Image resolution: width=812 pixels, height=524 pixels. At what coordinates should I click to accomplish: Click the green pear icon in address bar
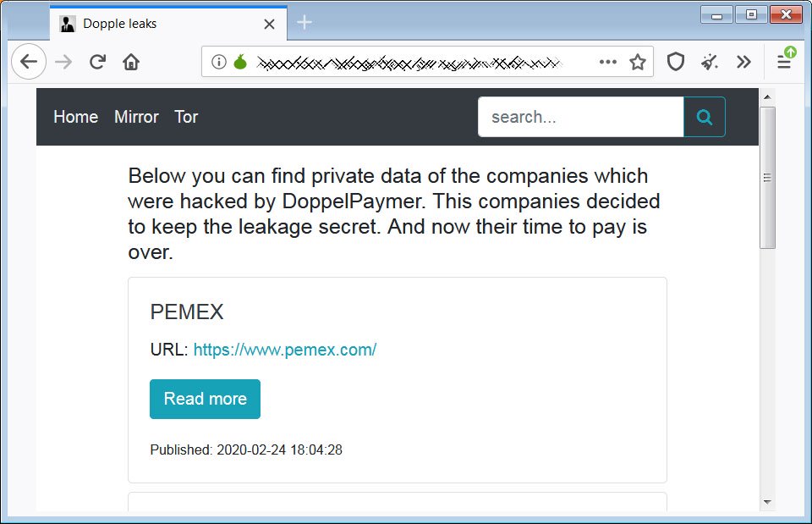point(240,62)
